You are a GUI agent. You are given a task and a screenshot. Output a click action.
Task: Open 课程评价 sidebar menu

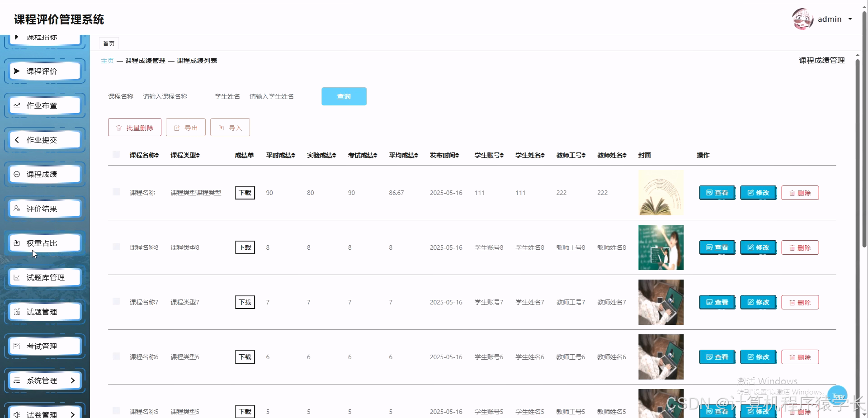point(45,71)
